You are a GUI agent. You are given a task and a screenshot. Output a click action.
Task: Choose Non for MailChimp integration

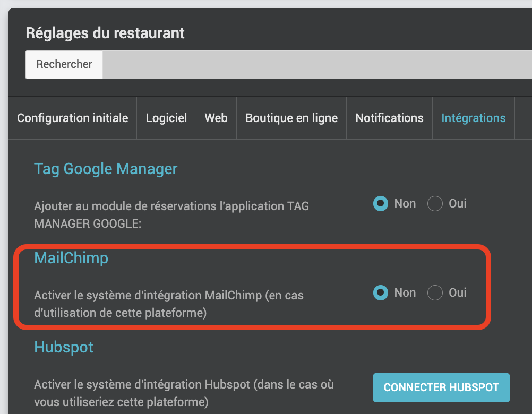click(x=381, y=292)
